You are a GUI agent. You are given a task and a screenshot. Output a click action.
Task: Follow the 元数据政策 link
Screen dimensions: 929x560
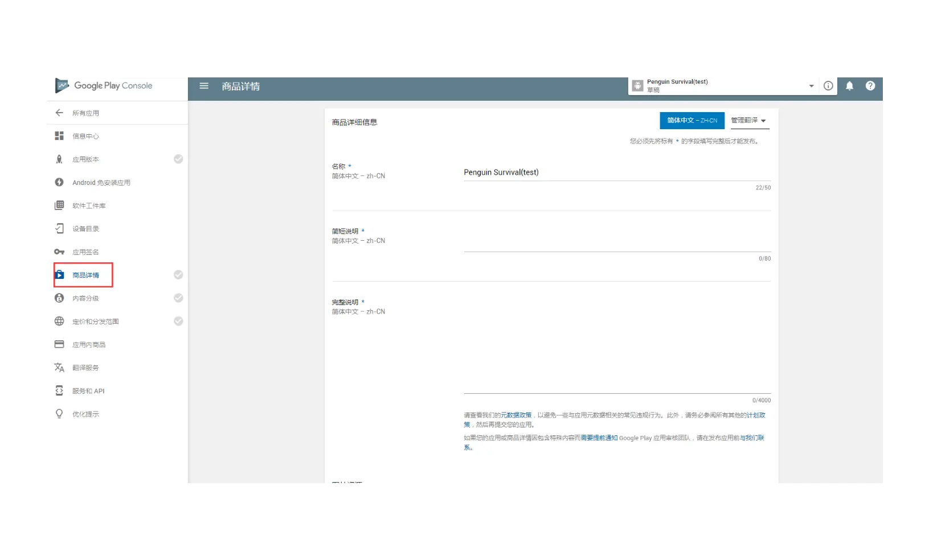click(x=516, y=415)
